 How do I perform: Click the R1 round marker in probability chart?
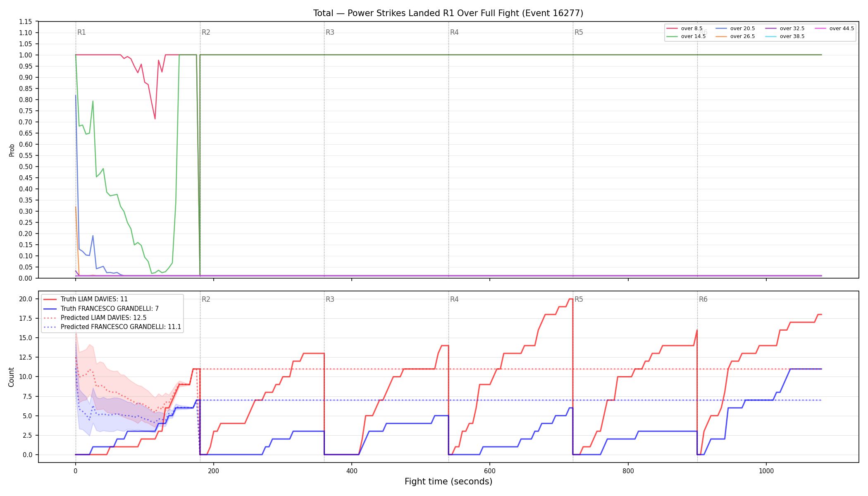click(81, 32)
